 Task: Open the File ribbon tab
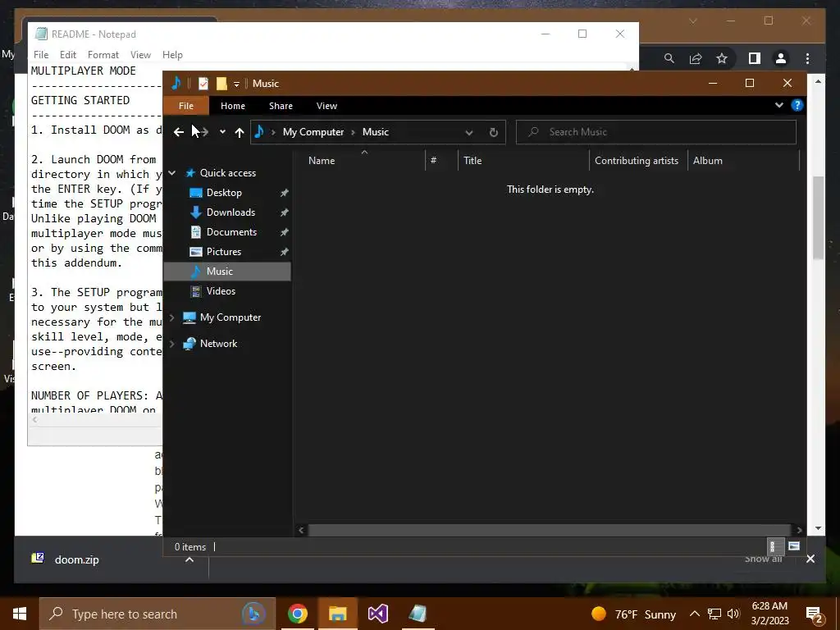pos(186,106)
